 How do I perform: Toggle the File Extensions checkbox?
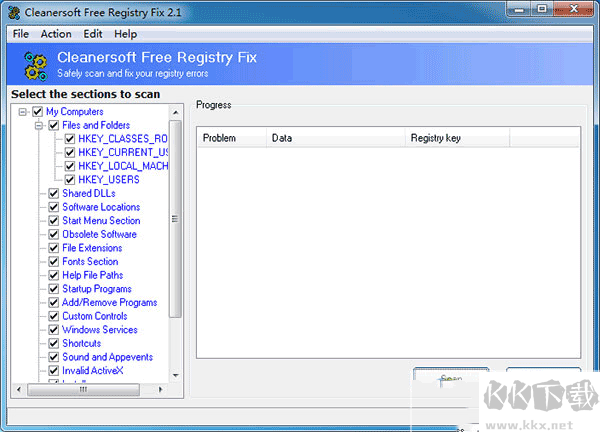pyautogui.click(x=54, y=248)
